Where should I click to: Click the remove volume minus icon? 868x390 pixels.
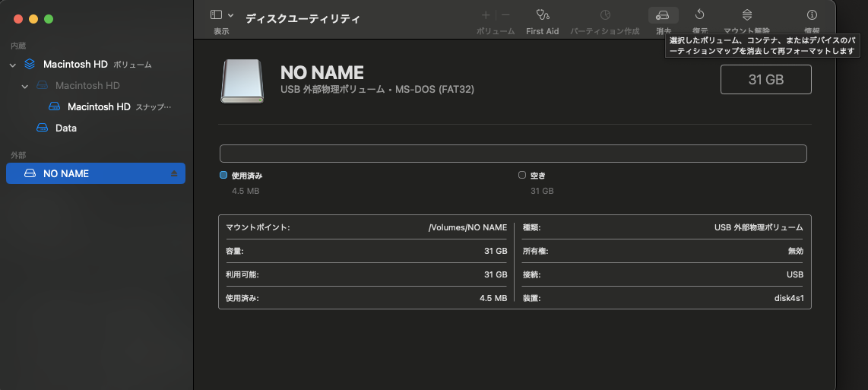point(505,15)
